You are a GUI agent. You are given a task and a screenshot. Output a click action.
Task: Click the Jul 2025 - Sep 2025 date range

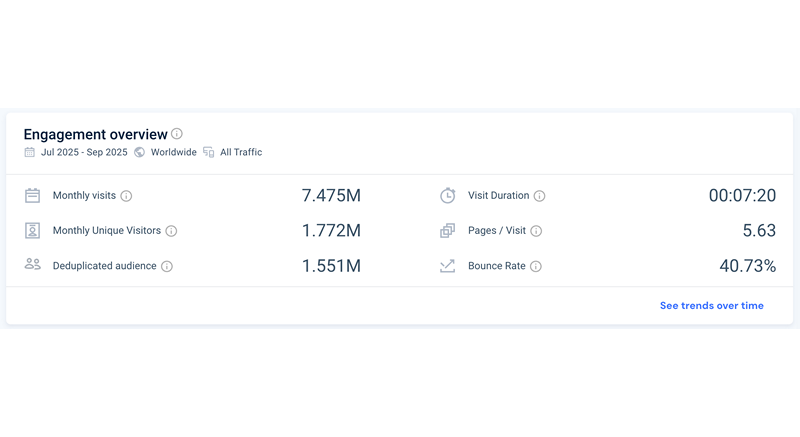pyautogui.click(x=84, y=152)
